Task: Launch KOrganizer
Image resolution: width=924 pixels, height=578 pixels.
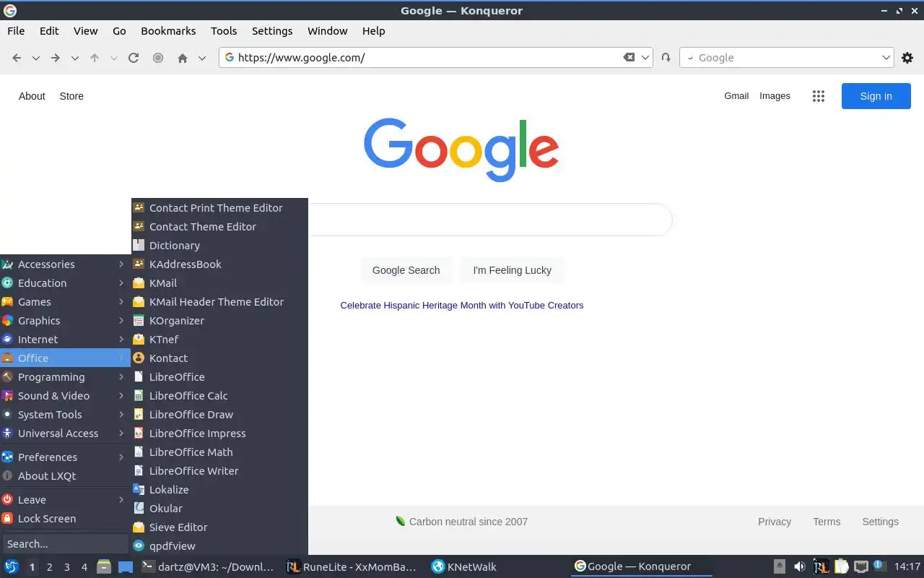Action: click(219, 321)
